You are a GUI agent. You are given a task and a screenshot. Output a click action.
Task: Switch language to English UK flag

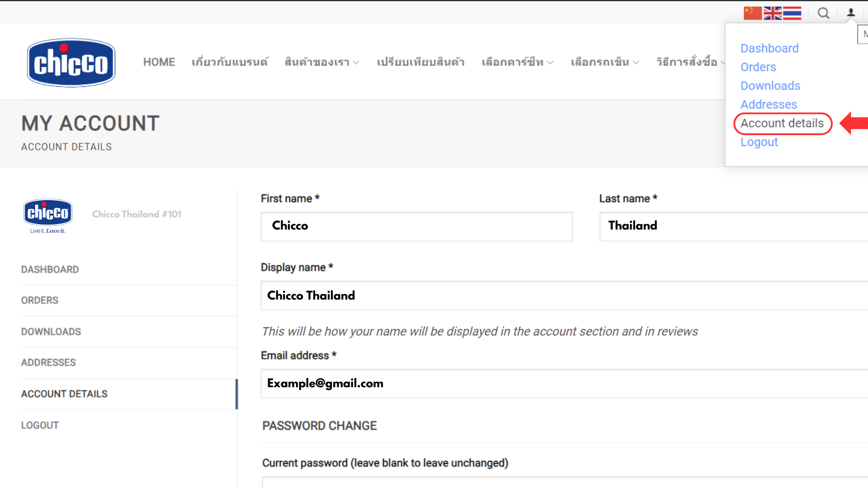click(x=772, y=13)
